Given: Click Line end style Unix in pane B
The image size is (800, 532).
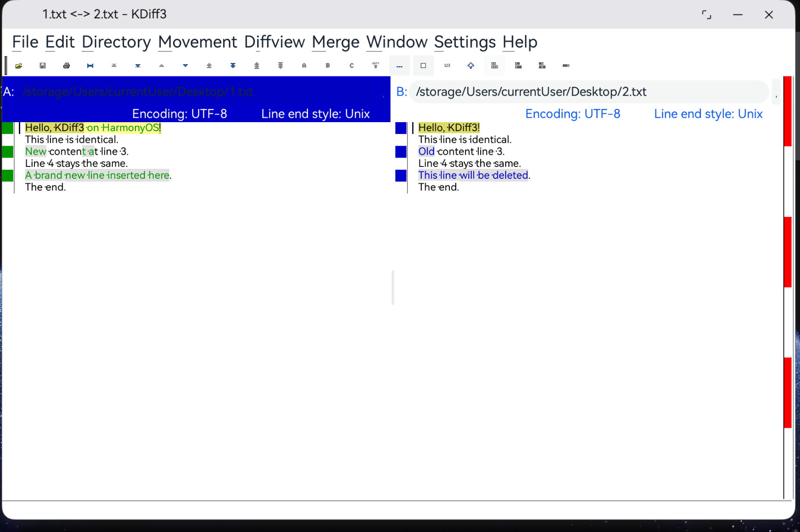Looking at the screenshot, I should 708,114.
